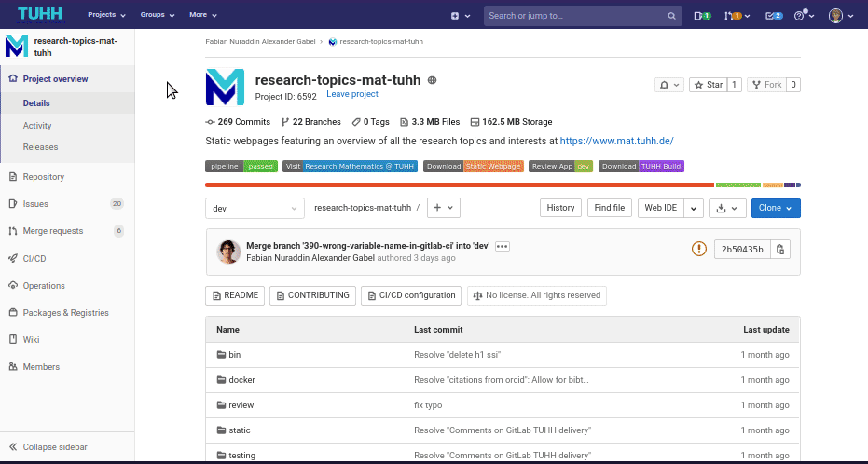Click the TUHH logo in top bar

click(x=40, y=14)
